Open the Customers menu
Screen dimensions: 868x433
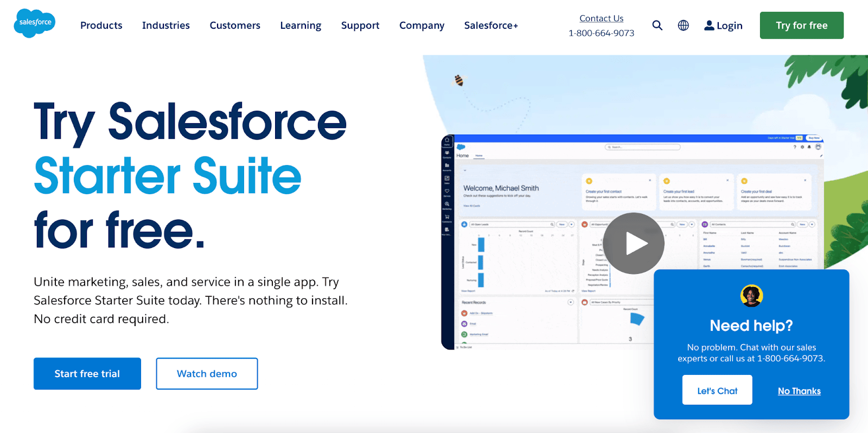pyautogui.click(x=235, y=26)
